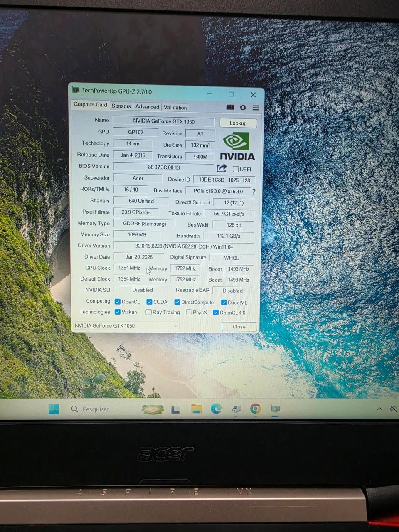Toggle the DirectCompute checkbox
Viewport: 399px width, 532px height.
pos(177,302)
